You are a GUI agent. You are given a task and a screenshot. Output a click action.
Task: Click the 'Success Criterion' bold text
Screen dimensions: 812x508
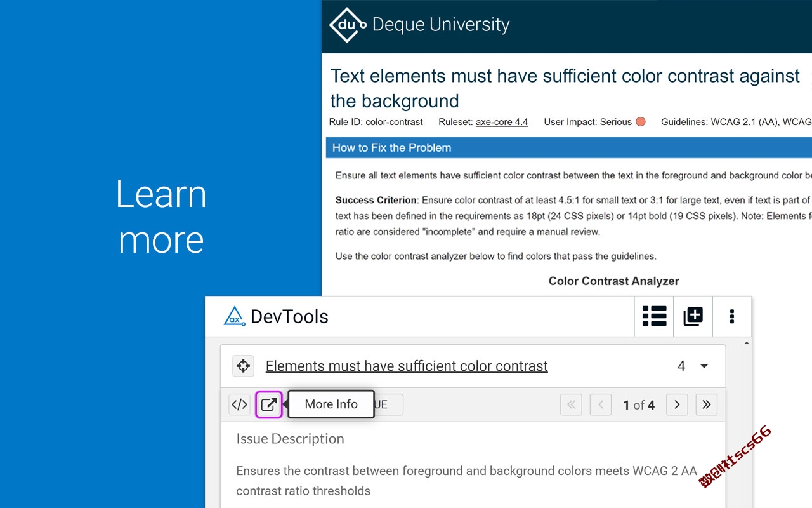click(x=376, y=200)
